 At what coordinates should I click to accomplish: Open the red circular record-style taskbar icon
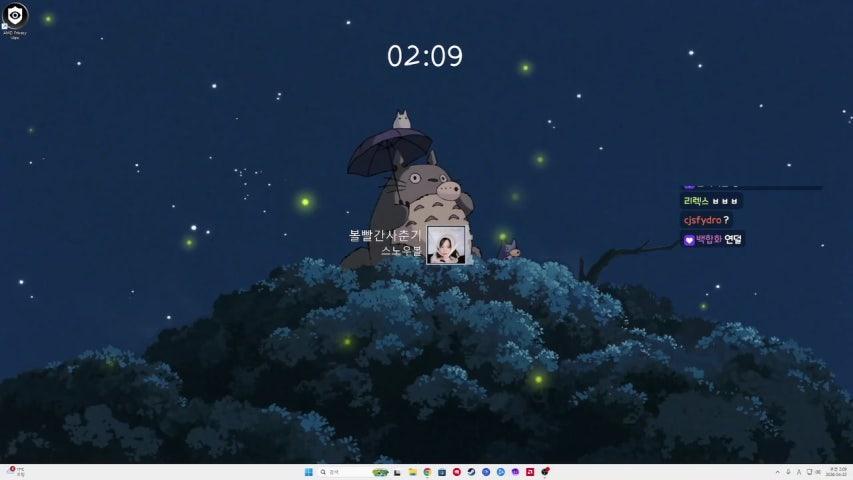click(x=456, y=472)
